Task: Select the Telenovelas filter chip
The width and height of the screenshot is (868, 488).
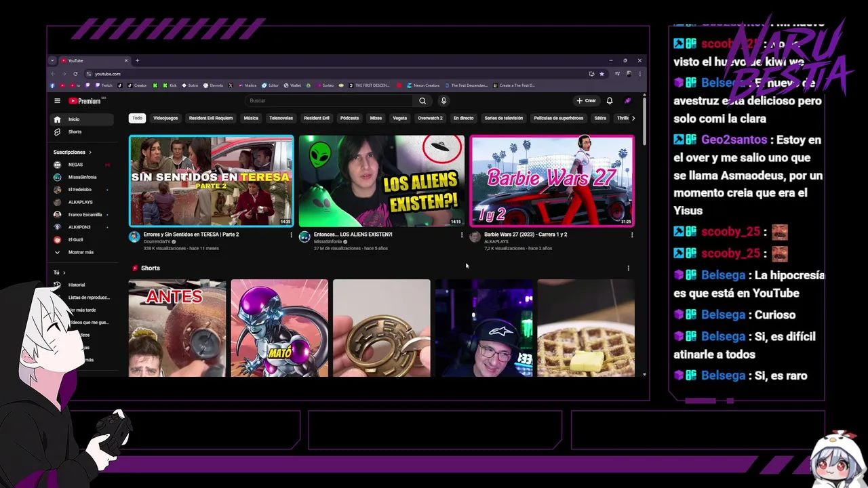Action: pos(281,118)
